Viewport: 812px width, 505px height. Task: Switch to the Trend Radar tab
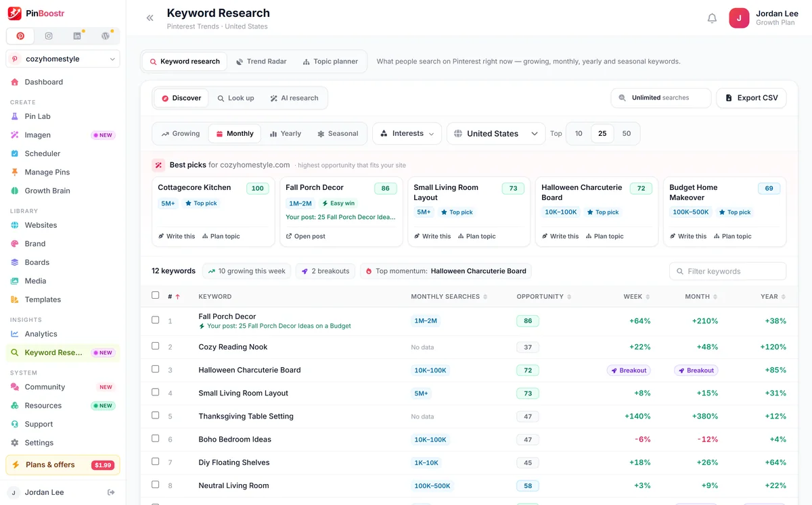click(261, 62)
